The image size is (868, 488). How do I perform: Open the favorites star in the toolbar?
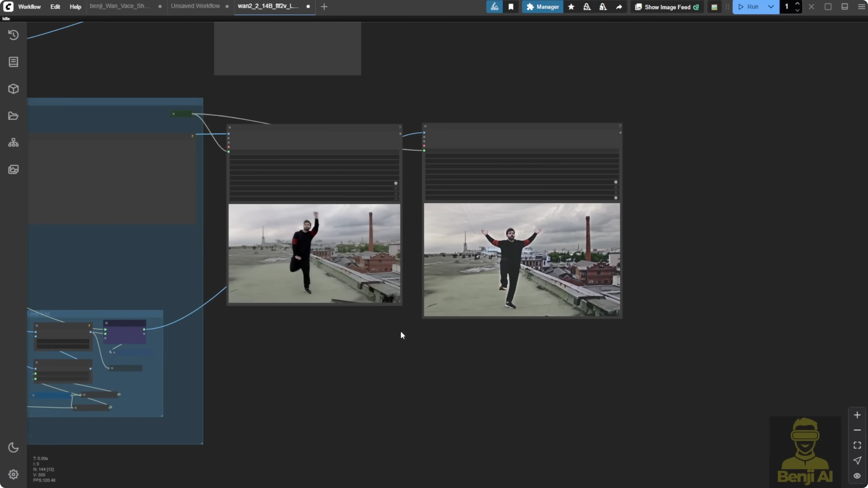[x=571, y=7]
